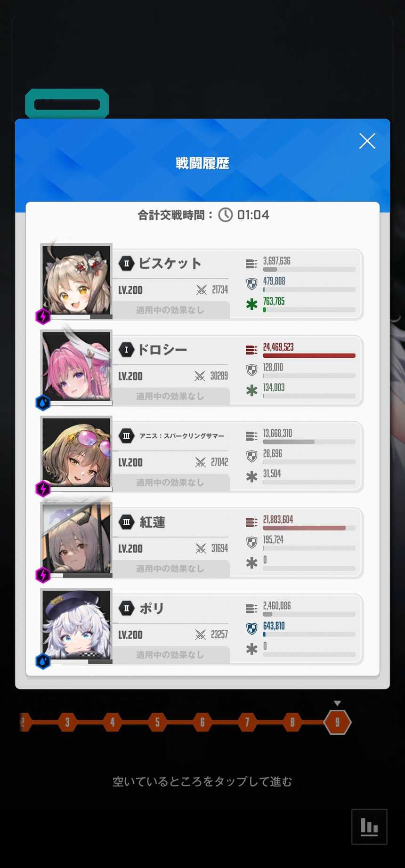
Task: Click ドロシー's burst I hexagon badge
Action: (x=126, y=350)
